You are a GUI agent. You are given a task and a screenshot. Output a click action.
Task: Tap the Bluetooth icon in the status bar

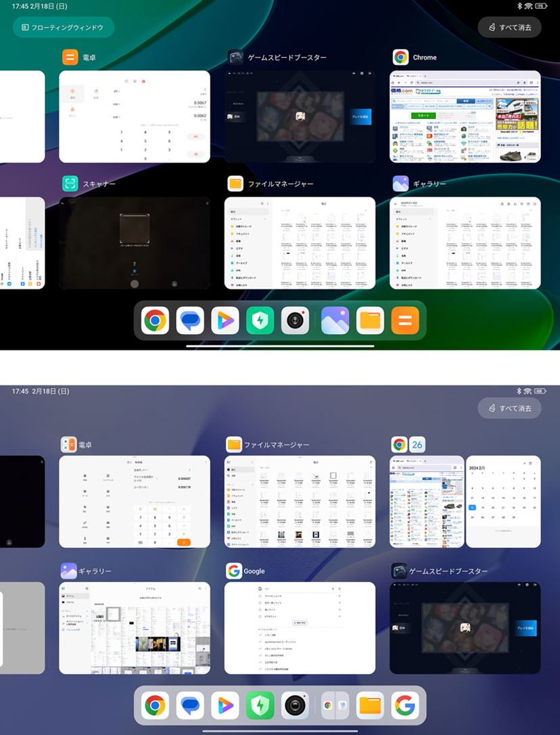coord(519,6)
